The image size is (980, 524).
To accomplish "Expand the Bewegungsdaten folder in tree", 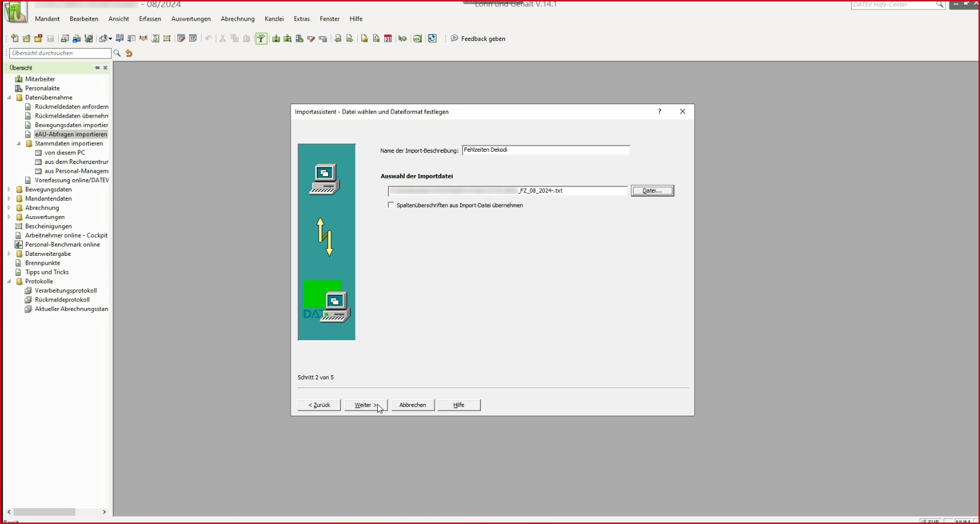I will 9,190.
